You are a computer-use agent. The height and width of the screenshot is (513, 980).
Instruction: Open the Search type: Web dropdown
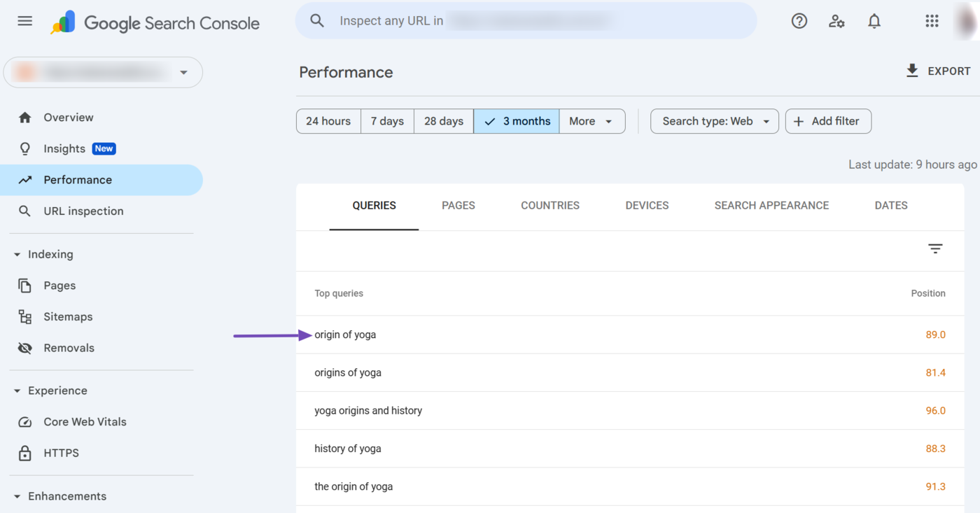tap(715, 121)
